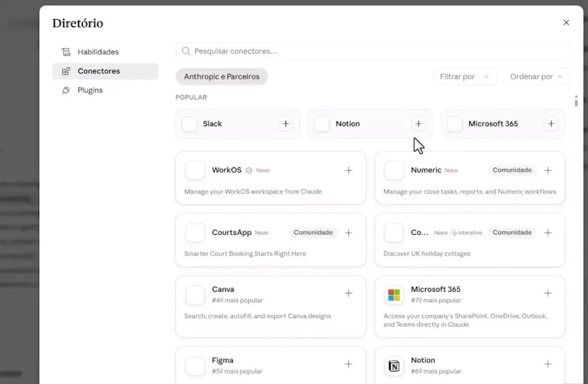
Task: Focus the Pesquisar conectores search field
Action: click(x=373, y=51)
